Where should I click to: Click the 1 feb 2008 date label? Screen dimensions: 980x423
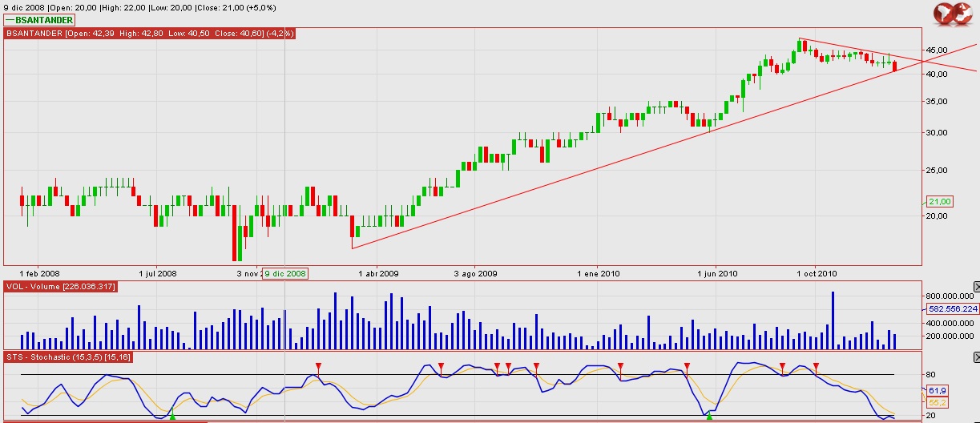[x=39, y=273]
